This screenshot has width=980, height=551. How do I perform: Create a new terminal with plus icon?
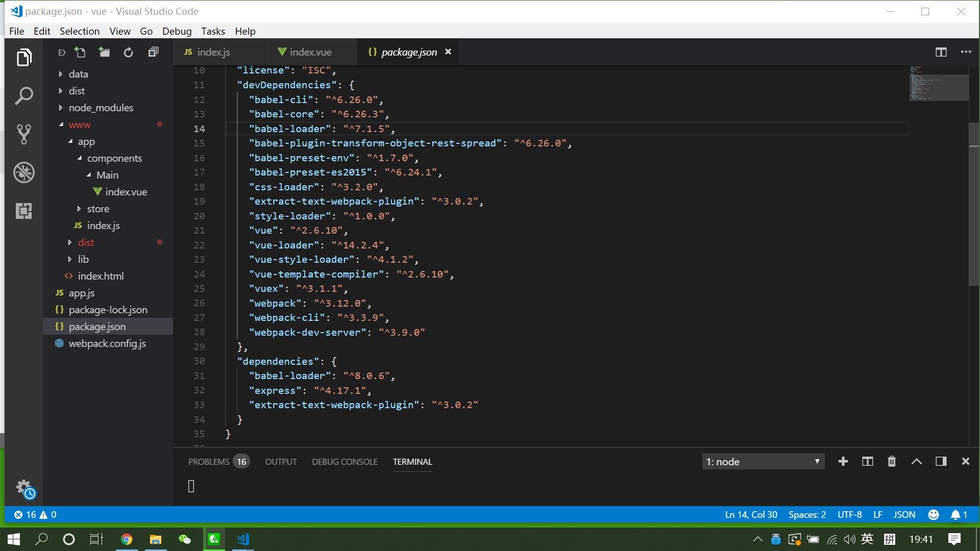pos(843,461)
